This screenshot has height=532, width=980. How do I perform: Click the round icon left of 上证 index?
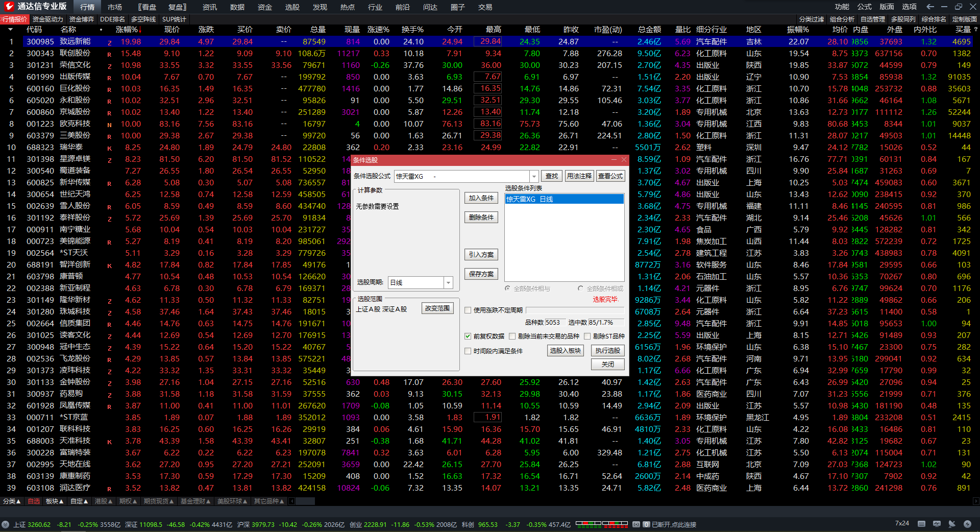click(x=6, y=524)
